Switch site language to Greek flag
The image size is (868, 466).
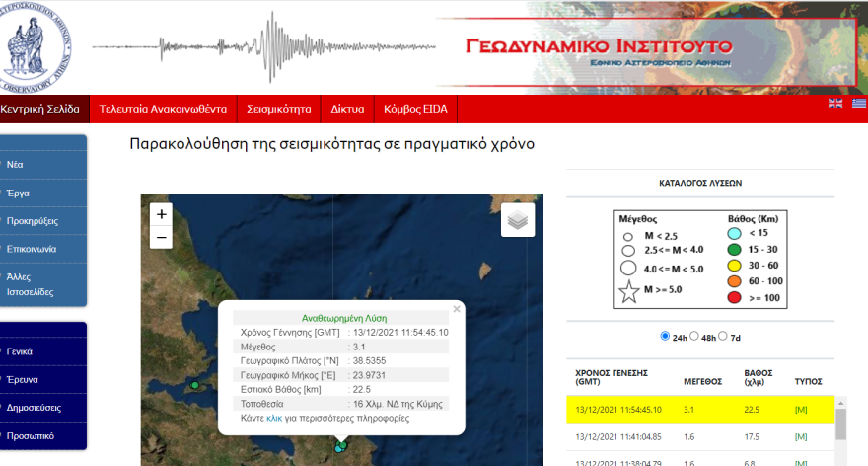(x=859, y=103)
